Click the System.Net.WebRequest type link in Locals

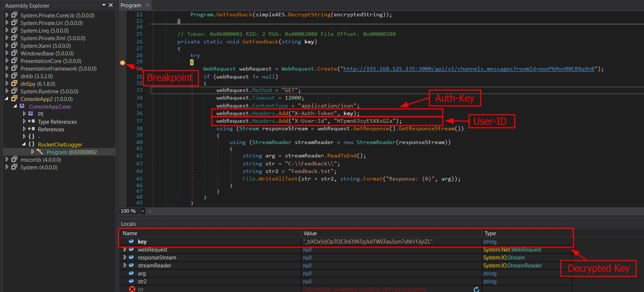tap(512, 250)
